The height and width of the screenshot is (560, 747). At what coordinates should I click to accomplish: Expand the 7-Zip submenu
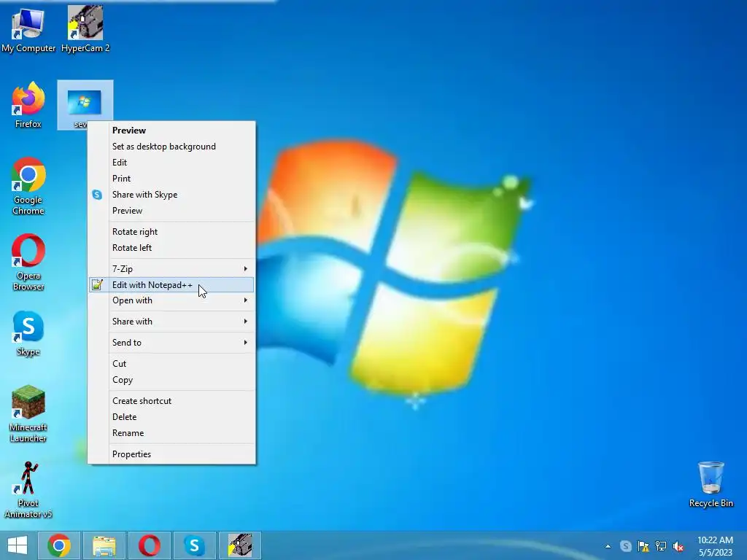171,269
